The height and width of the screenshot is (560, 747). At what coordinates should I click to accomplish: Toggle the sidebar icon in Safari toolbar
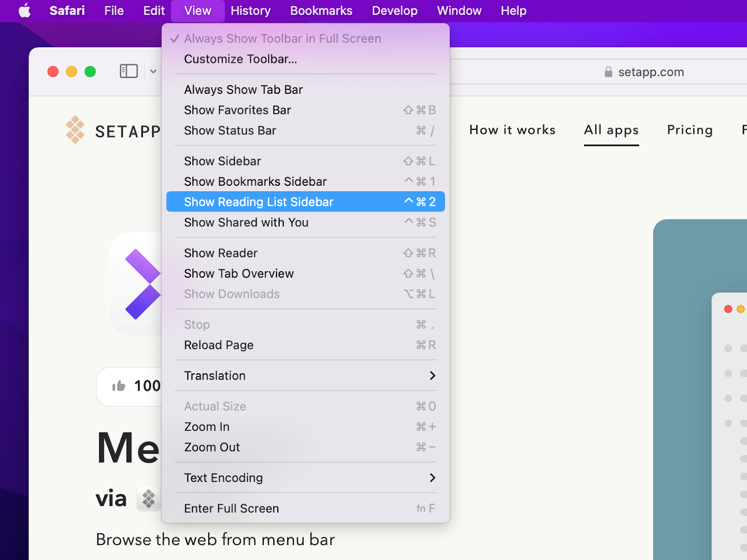click(x=128, y=71)
